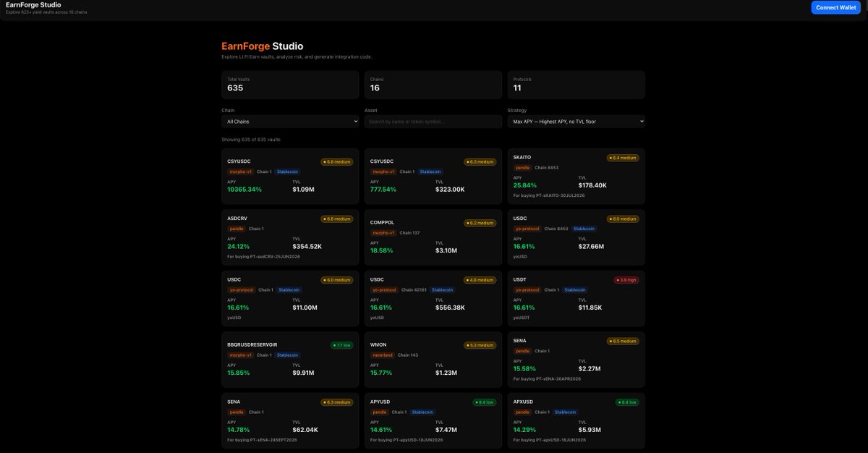
Task: Open the Chain dropdown showing All Chains
Action: point(290,122)
